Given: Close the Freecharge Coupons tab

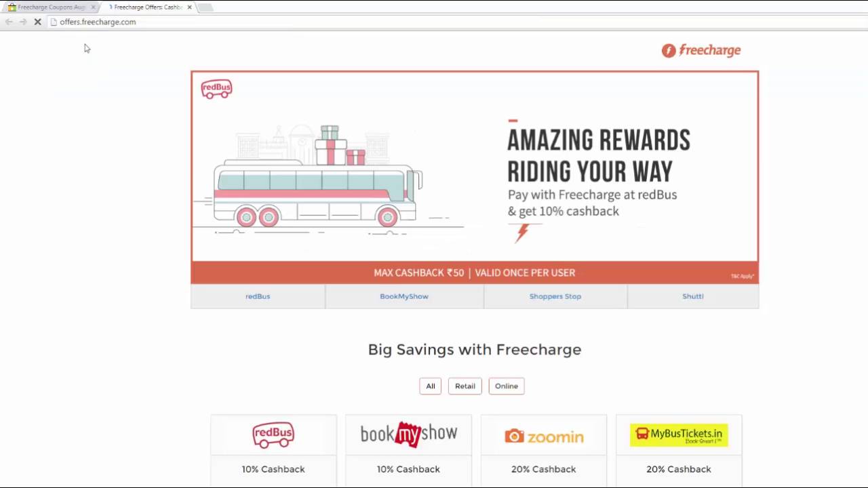Looking at the screenshot, I should click(x=94, y=7).
